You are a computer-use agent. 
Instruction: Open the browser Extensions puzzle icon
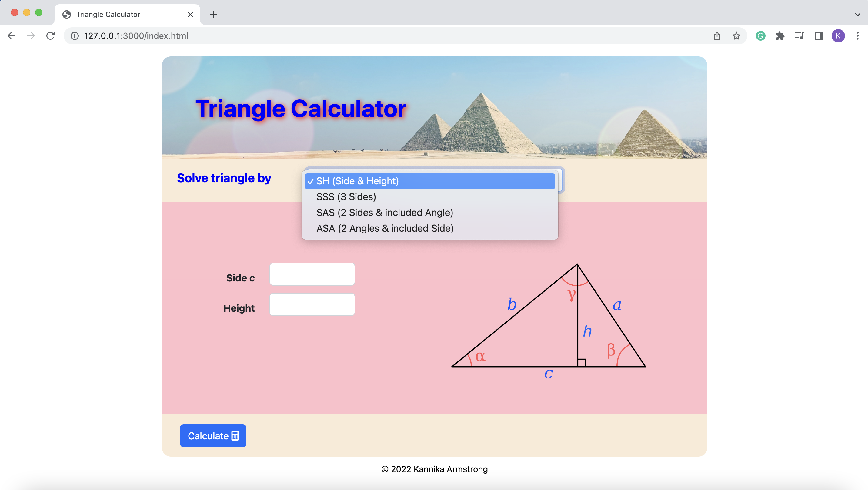click(780, 35)
